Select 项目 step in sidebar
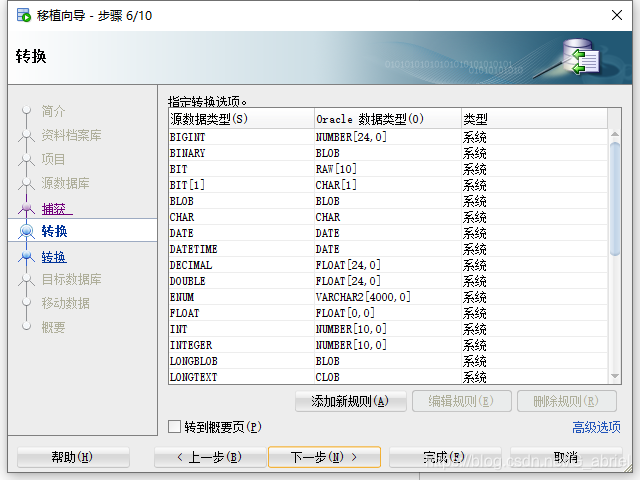The image size is (640, 480). coord(53,159)
